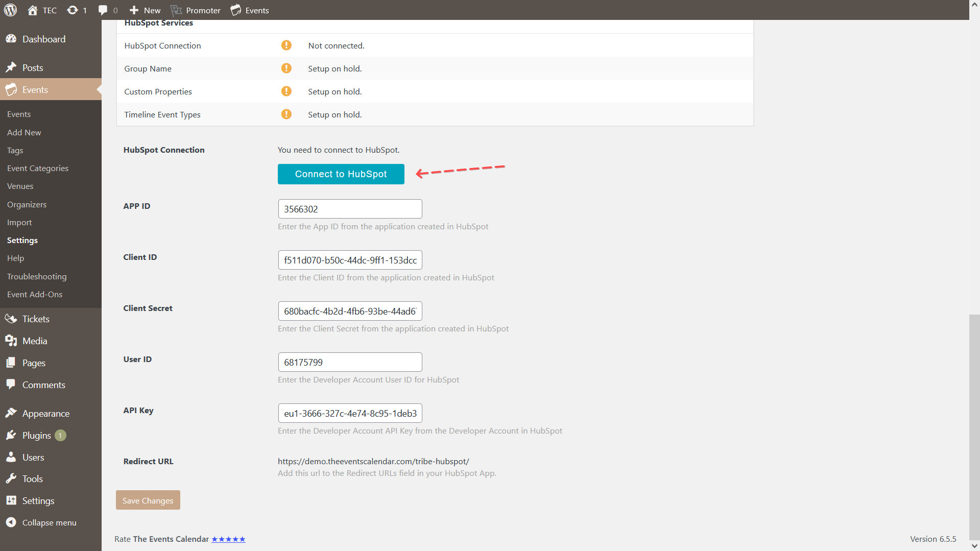Open the Troubleshooting submenu item
Screen dimensions: 980x551
[37, 276]
